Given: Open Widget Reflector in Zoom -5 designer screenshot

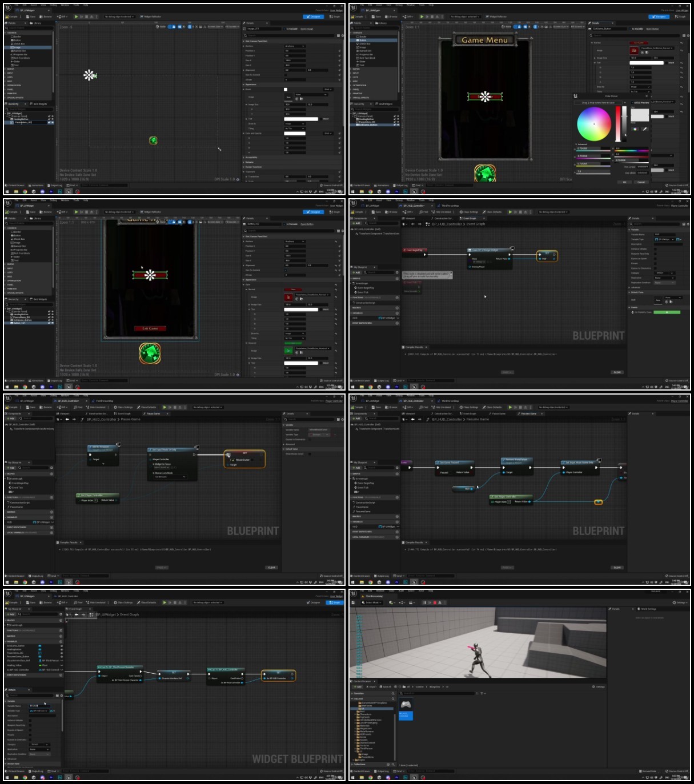Looking at the screenshot, I should click(x=151, y=17).
